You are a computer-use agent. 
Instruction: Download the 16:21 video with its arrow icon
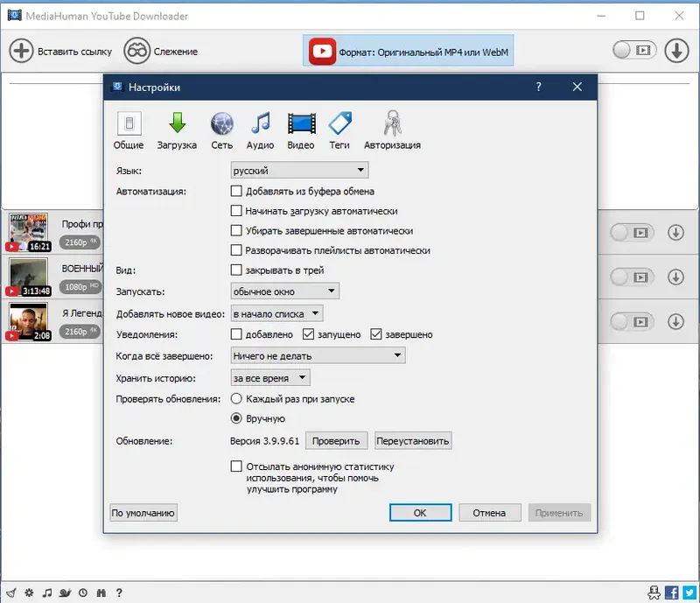[x=675, y=233]
